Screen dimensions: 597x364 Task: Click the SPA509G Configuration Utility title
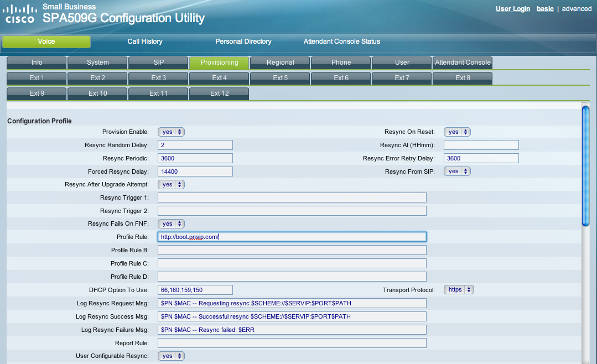tap(124, 18)
